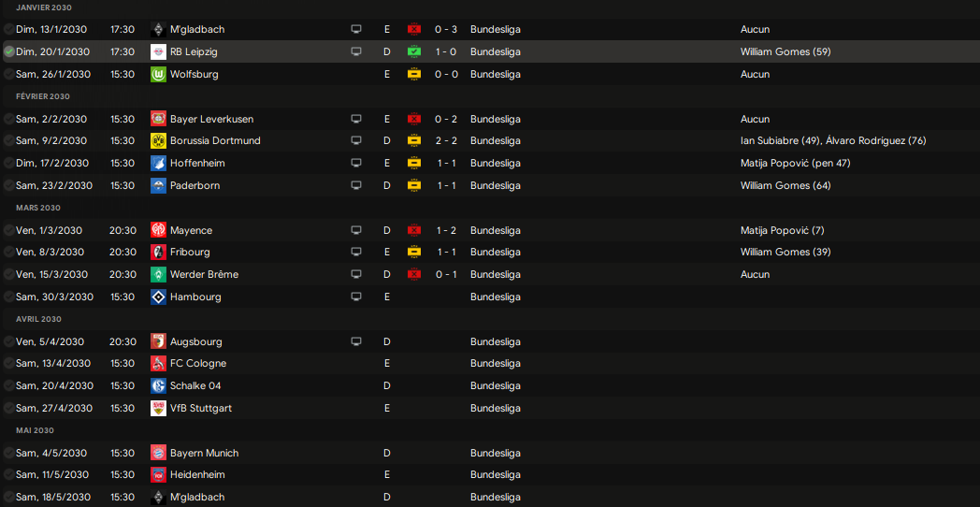Toggle the check circle before Sam, 2/2/2030

coord(8,119)
